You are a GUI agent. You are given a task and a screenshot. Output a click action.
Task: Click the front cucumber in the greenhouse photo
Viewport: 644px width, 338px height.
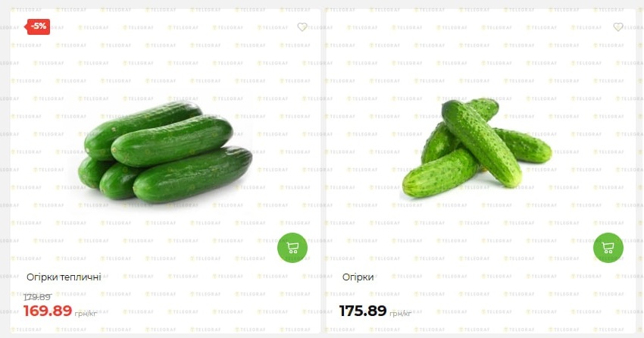[x=192, y=175]
